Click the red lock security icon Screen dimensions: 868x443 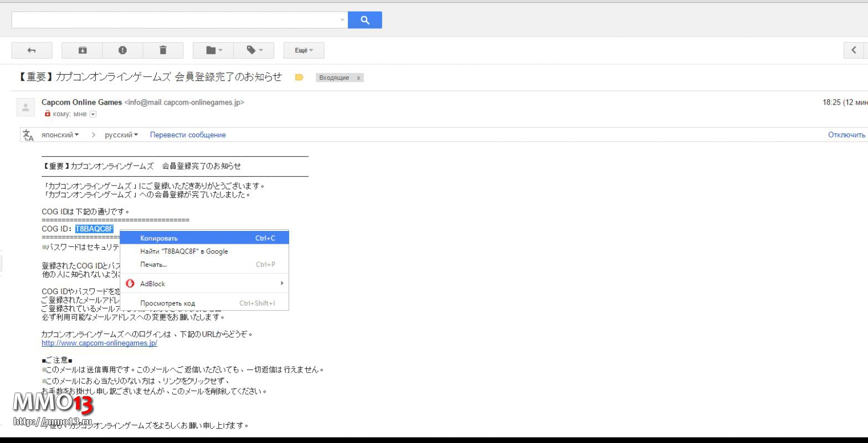[x=47, y=114]
